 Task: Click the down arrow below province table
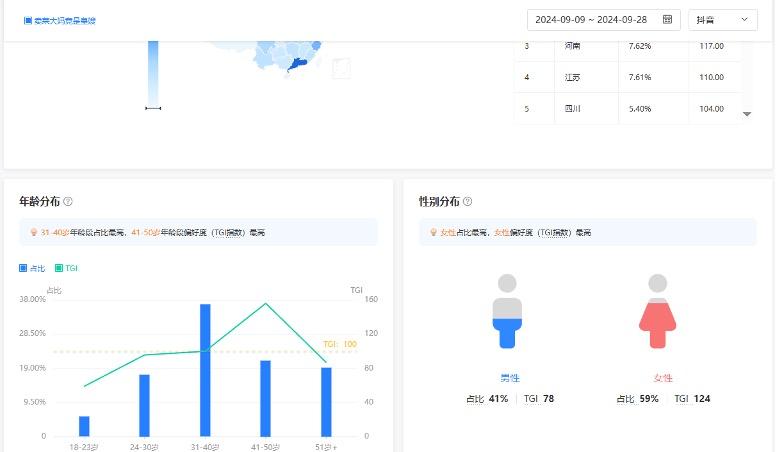point(747,115)
